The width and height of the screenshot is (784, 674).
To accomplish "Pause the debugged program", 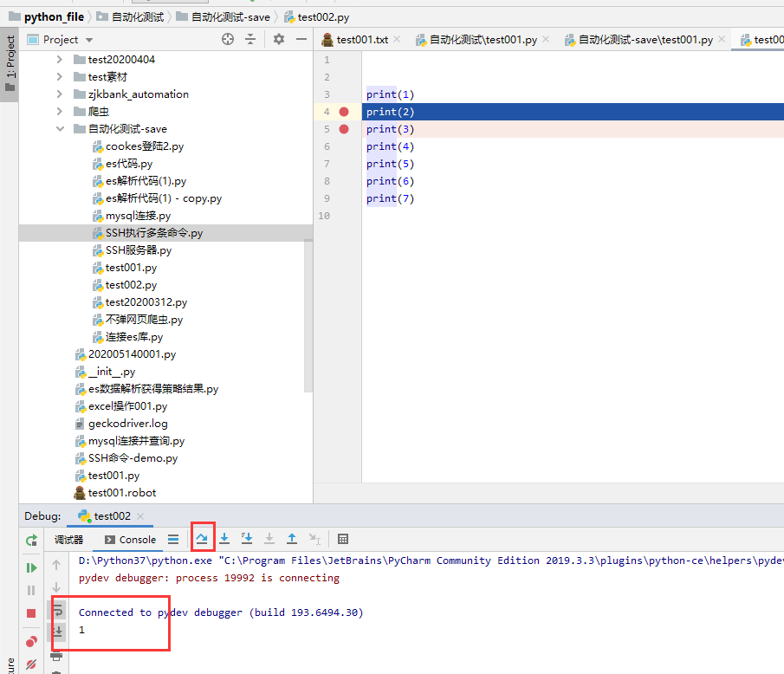I will coord(31,591).
